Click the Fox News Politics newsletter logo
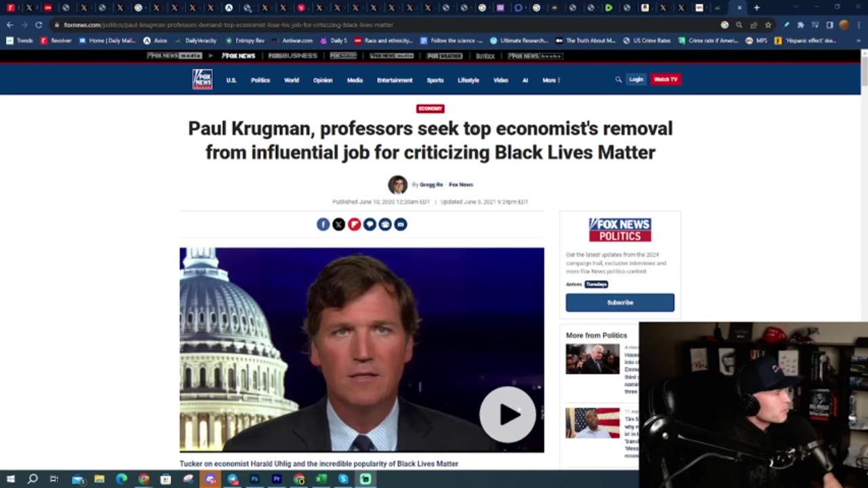This screenshot has height=488, width=868. pyautogui.click(x=620, y=230)
